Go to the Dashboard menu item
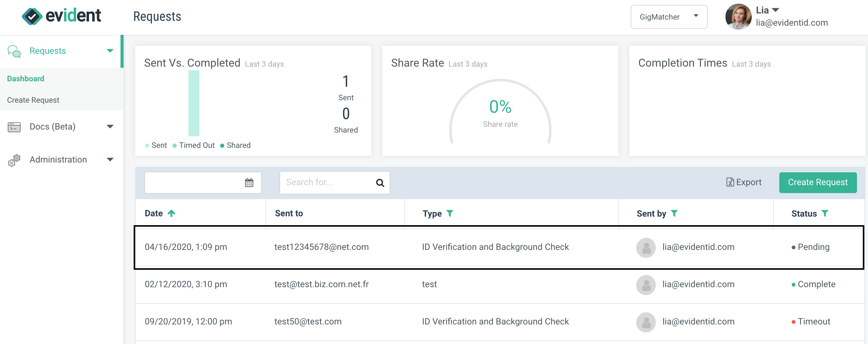The width and height of the screenshot is (868, 344). [25, 79]
